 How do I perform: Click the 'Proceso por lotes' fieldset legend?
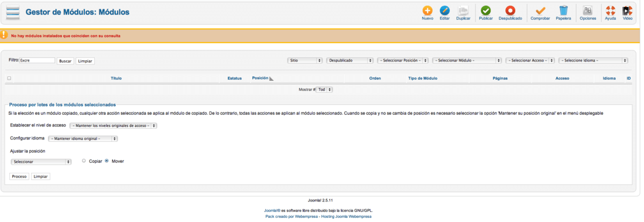(63, 105)
